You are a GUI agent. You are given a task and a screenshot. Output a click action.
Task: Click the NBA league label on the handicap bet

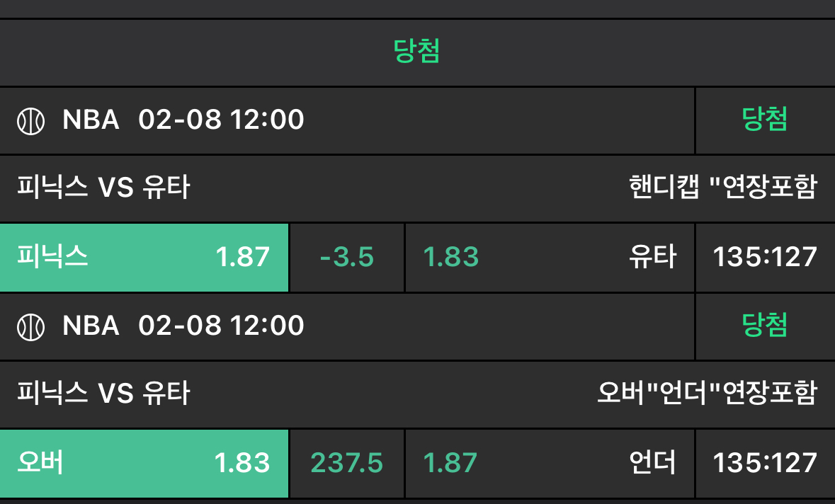coord(91,120)
